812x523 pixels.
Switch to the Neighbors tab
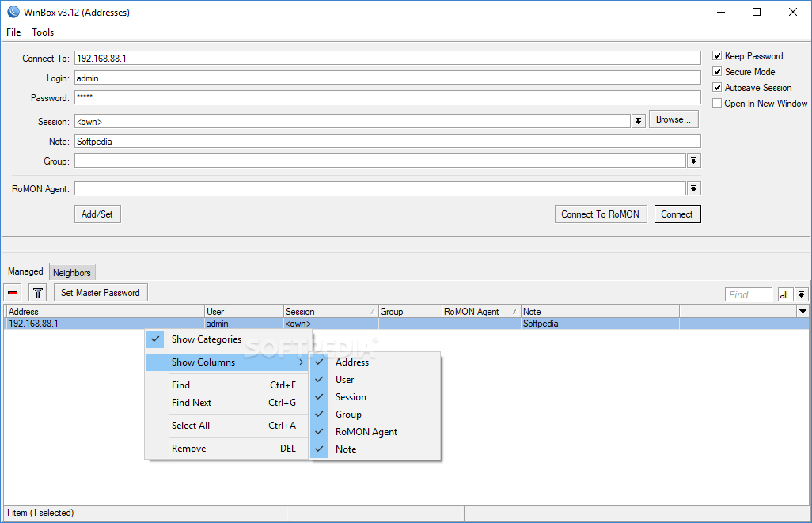[72, 272]
